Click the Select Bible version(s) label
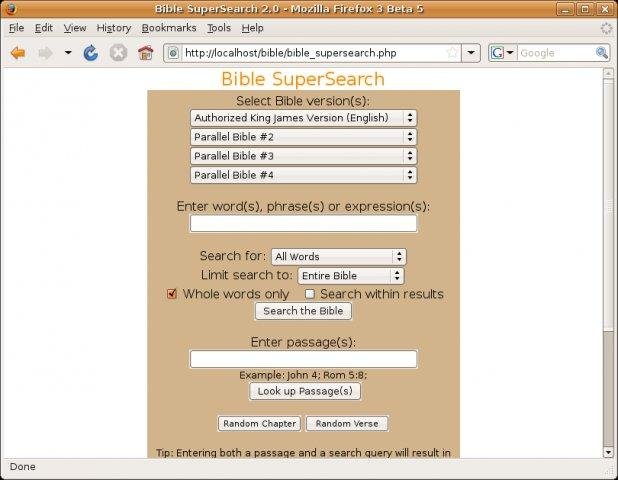 coord(303,101)
